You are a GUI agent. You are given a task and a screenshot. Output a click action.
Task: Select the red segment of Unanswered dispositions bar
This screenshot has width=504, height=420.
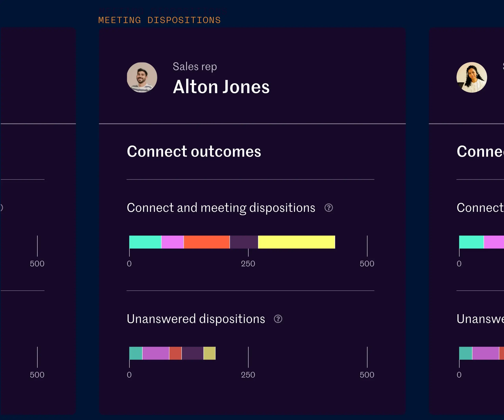tap(175, 353)
